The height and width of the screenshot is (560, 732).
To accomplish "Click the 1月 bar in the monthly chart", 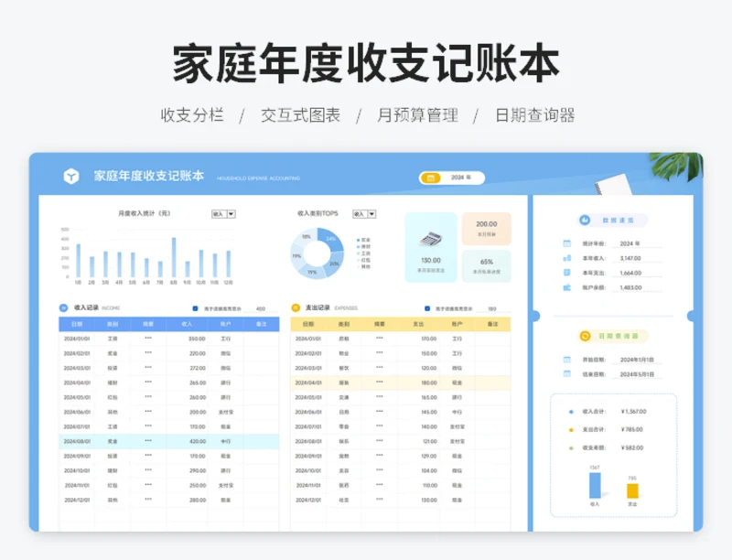I will click(x=78, y=261).
